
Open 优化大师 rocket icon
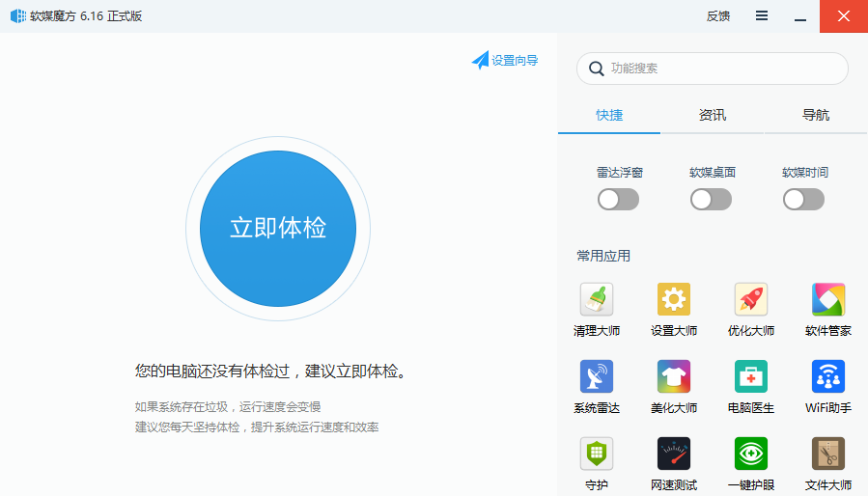tap(750, 299)
